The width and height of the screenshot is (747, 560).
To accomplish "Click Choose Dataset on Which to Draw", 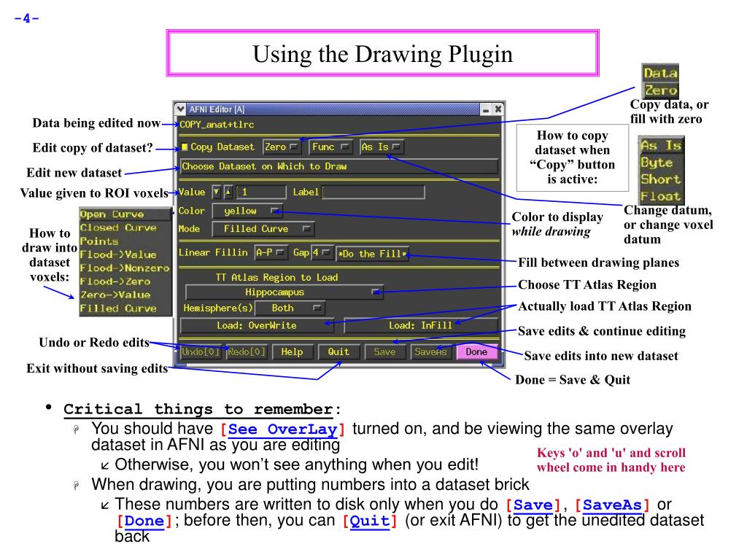I will pos(338,167).
